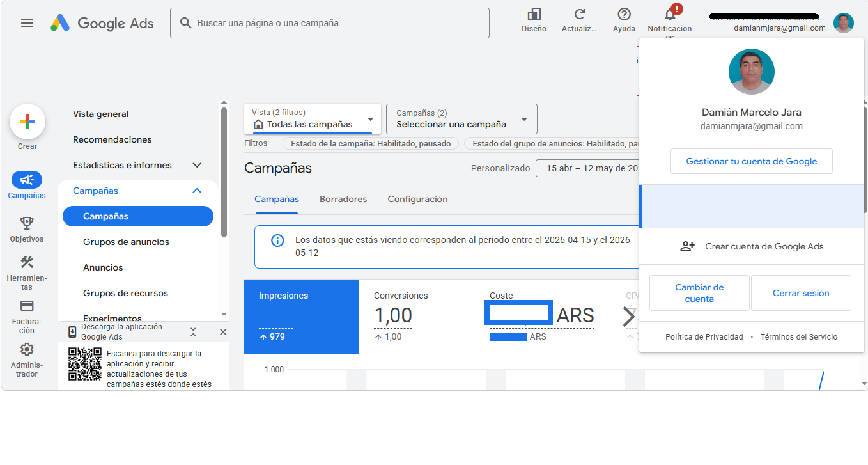Click Gestionar tu cuenta de Google

point(752,161)
